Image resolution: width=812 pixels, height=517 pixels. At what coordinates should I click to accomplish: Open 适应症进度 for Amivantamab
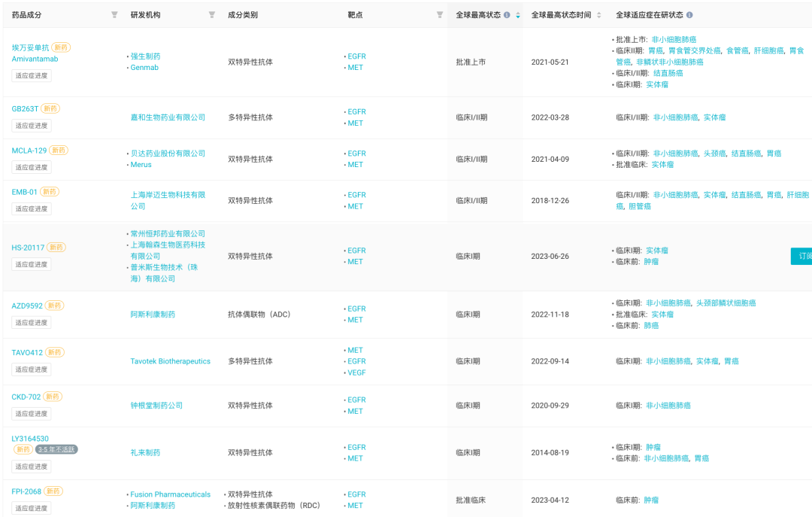(32, 75)
